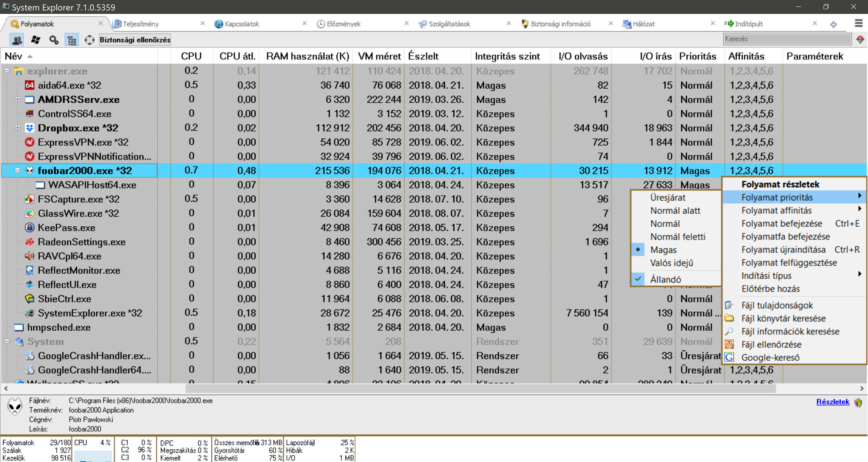This screenshot has height=462, width=868.
Task: Set priority to Normál
Action: click(676, 223)
